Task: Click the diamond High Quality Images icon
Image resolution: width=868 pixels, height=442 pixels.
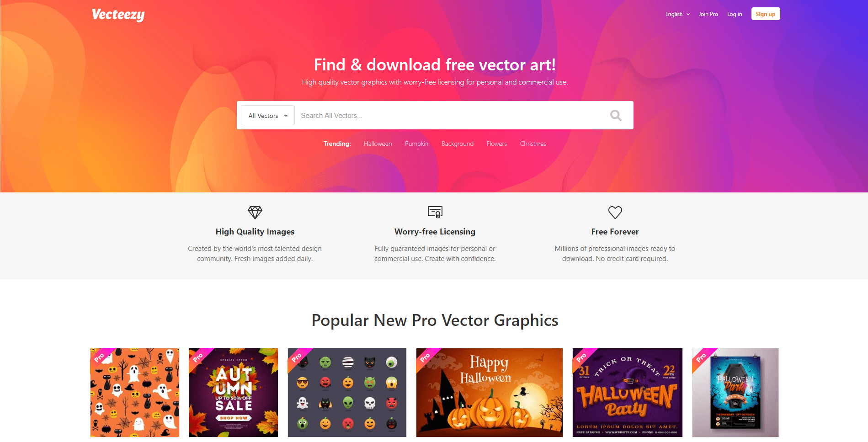Action: pyautogui.click(x=255, y=212)
